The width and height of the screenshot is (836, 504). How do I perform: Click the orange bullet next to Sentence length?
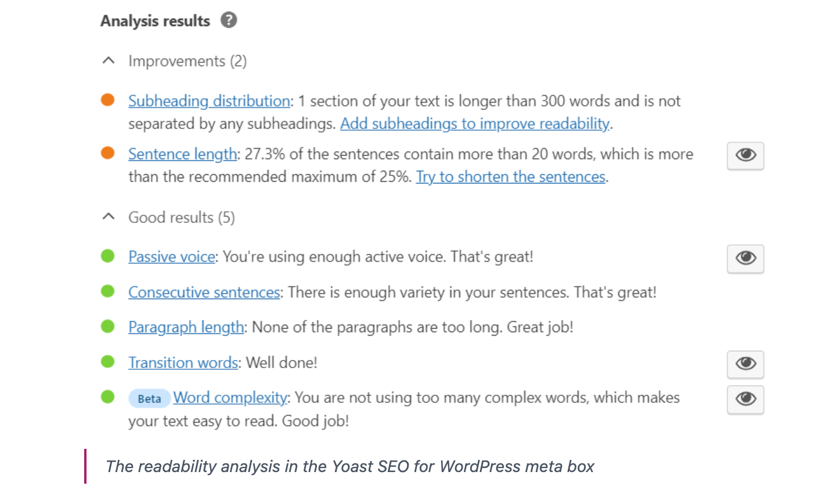click(x=108, y=153)
